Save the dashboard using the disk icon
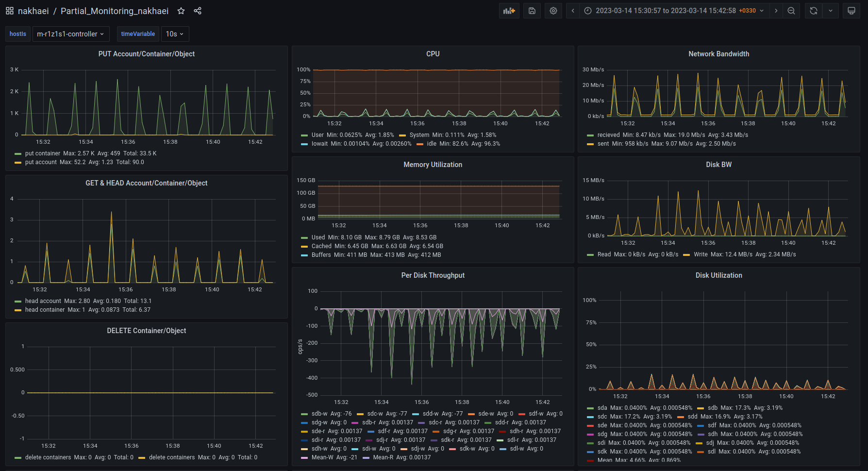This screenshot has height=471, width=868. point(532,11)
